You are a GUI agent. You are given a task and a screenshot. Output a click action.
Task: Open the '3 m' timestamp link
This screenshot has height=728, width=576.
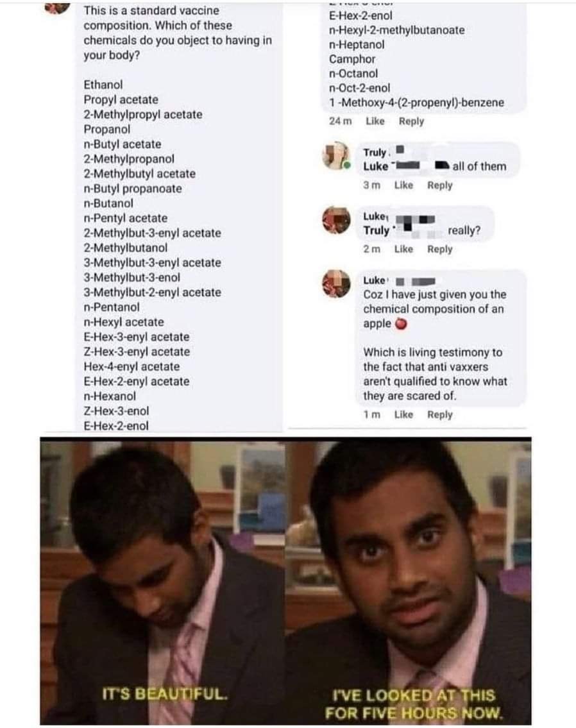(x=371, y=185)
